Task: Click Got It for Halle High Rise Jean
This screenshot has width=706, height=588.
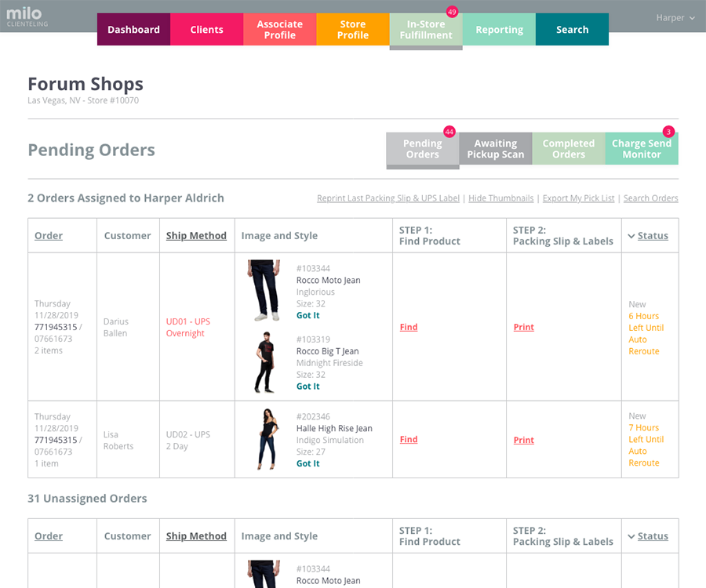Action: [x=308, y=463]
